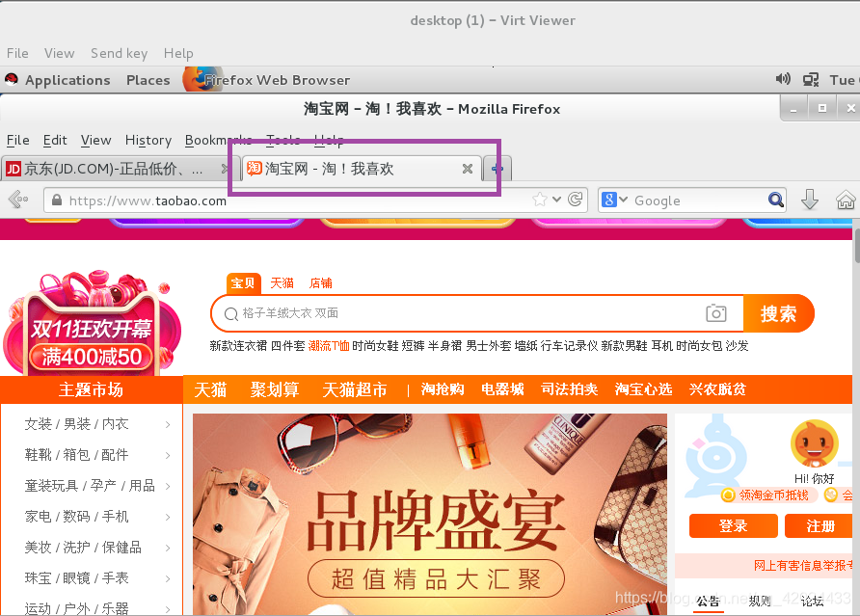Viewport: 860px width, 616px height.
Task: Click the orange 登录 login button
Action: coord(734,526)
